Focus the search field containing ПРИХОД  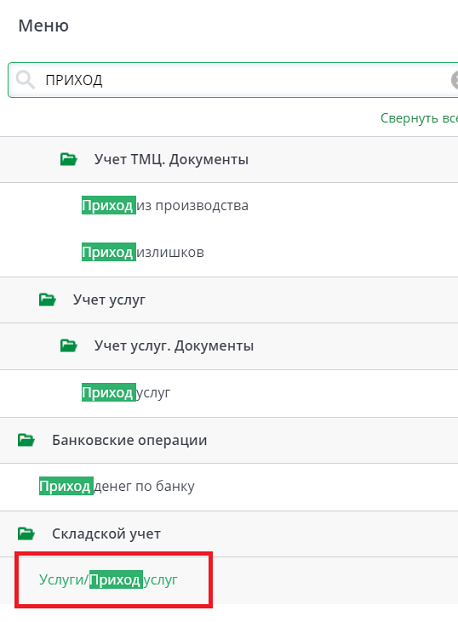pyautogui.click(x=233, y=80)
